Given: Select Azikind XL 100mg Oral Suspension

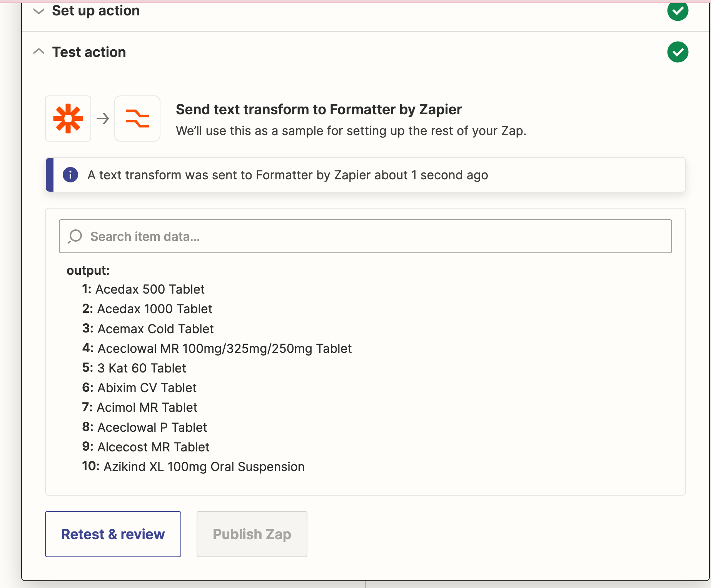Looking at the screenshot, I should click(x=204, y=466).
